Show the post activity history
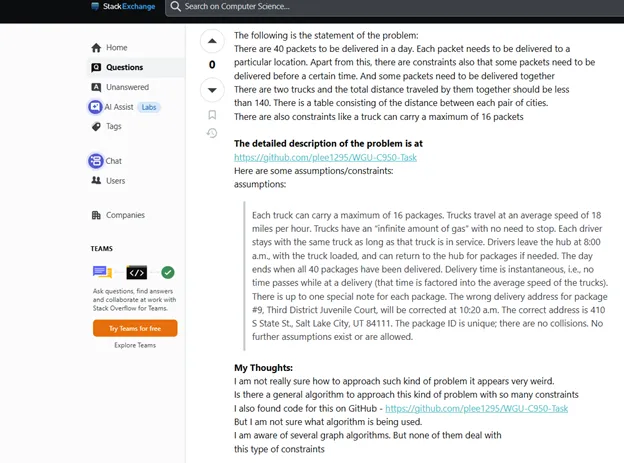The image size is (624, 463). (212, 133)
